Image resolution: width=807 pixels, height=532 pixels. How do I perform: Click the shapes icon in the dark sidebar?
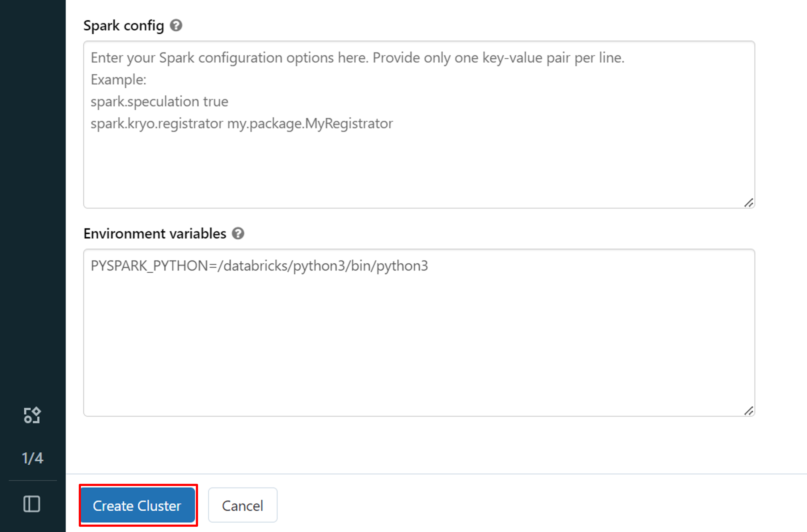tap(32, 415)
